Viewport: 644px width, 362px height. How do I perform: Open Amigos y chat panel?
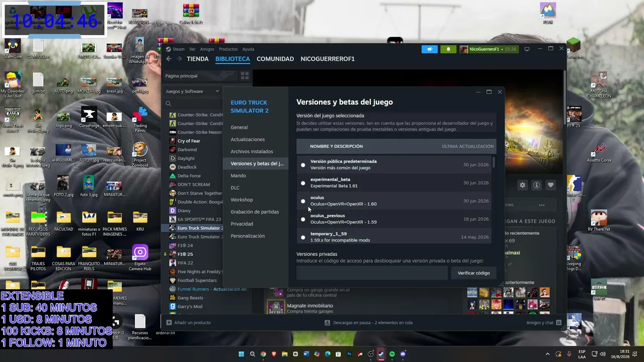click(543, 323)
